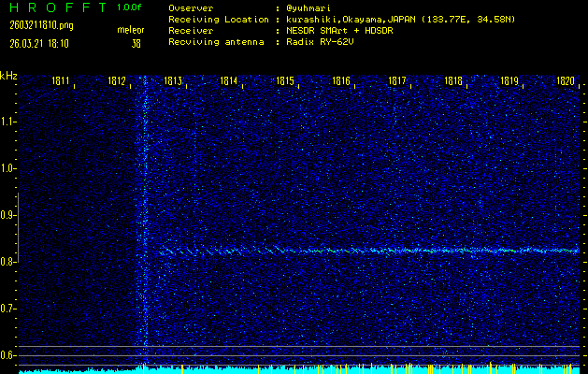Select the 0.8 kHz frequency label
588x374 pixels.
(x=8, y=262)
